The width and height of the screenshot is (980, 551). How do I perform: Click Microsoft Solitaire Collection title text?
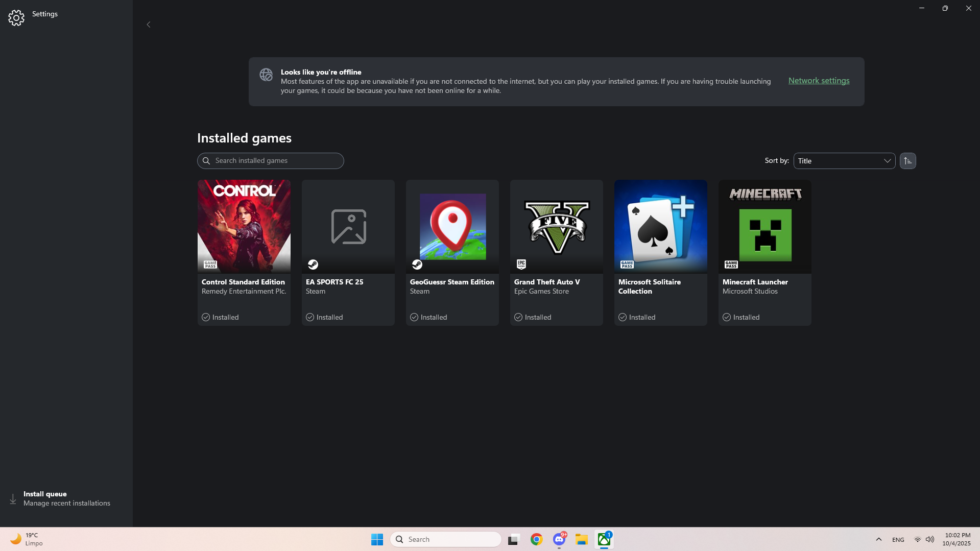pos(650,286)
